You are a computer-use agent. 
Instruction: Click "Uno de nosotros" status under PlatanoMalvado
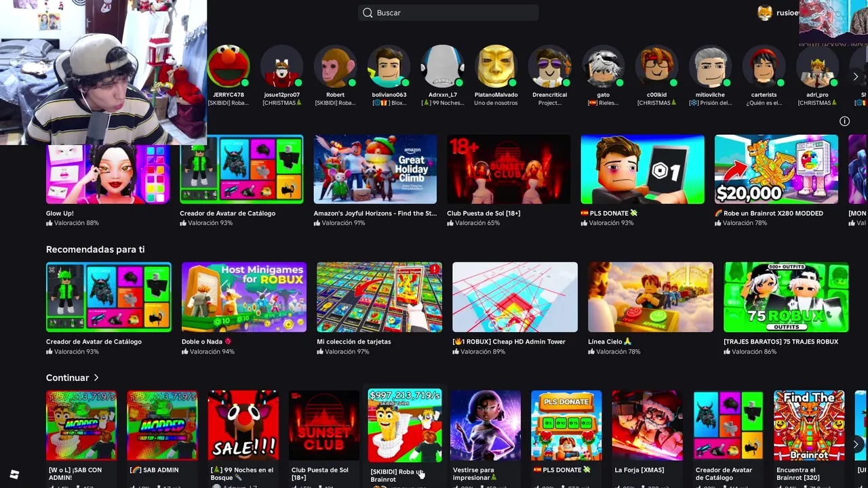[496, 103]
